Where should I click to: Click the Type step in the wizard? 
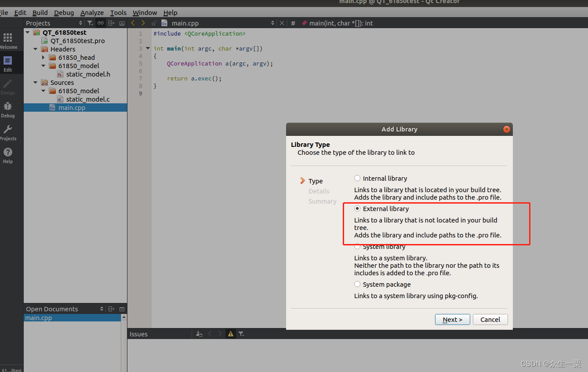[x=316, y=181]
